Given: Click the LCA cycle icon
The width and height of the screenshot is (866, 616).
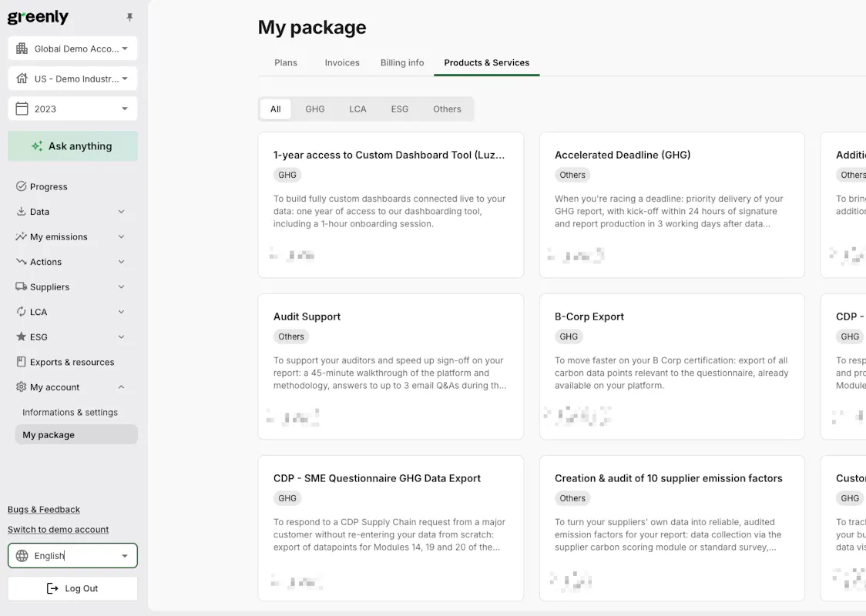Looking at the screenshot, I should pos(21,312).
